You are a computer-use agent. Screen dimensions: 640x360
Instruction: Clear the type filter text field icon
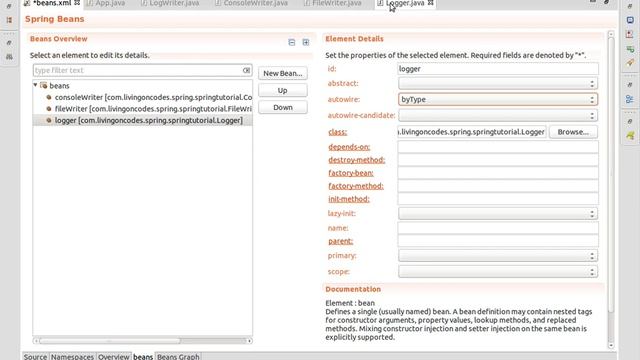tap(246, 70)
